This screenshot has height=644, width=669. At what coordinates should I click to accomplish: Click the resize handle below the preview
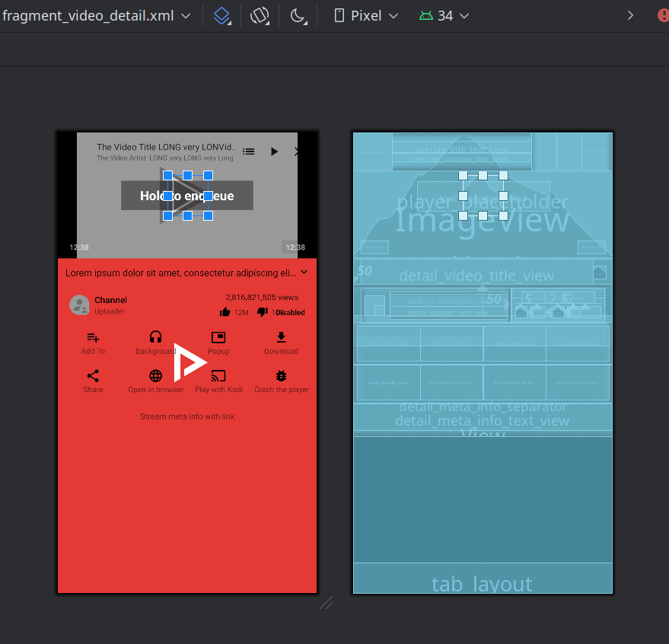click(326, 603)
